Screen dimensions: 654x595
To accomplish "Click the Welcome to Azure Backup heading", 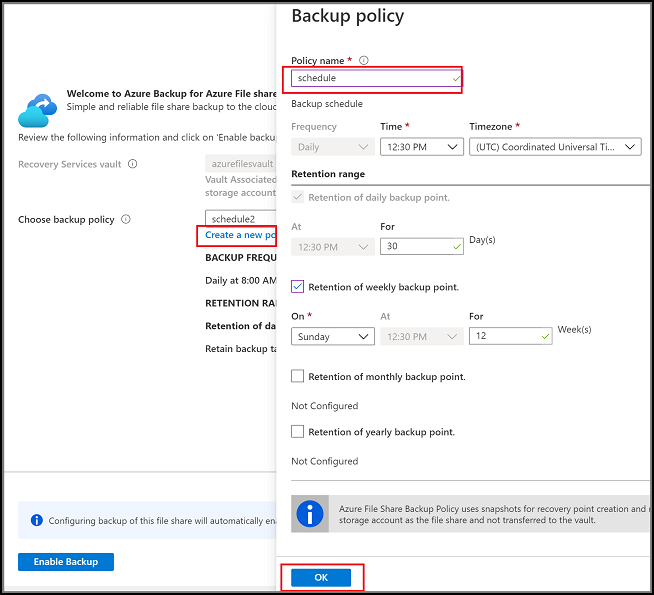I will [x=171, y=93].
